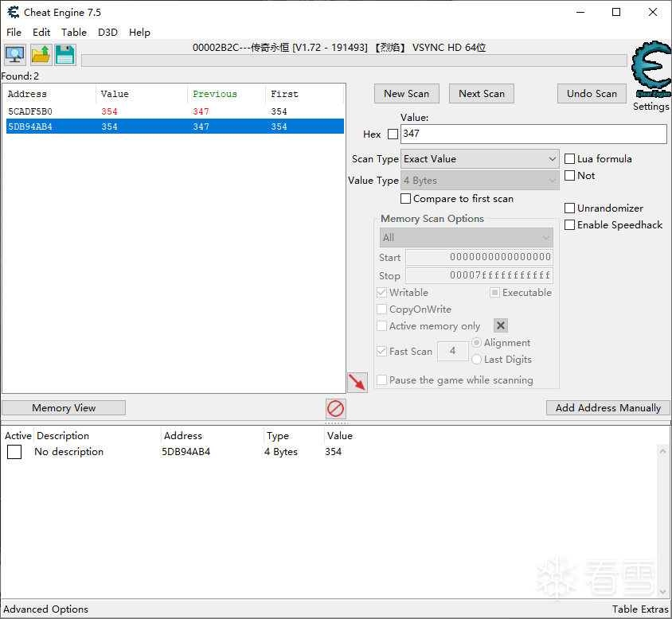Click the Previous column header
Screen dimensions: 672x619
point(226,94)
